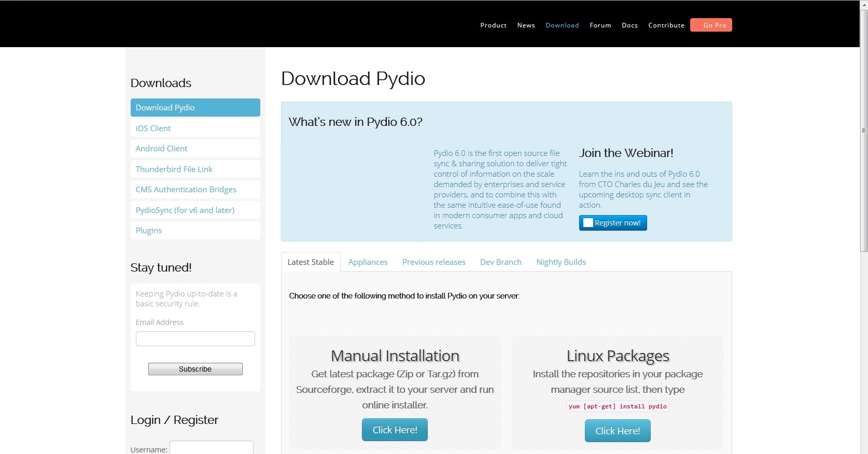This screenshot has height=454, width=868.
Task: Click the Email Address input field
Action: coord(195,338)
